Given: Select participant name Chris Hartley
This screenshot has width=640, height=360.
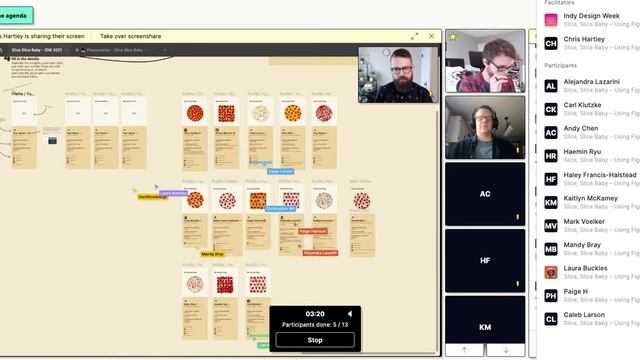Looking at the screenshot, I should click(x=584, y=39).
